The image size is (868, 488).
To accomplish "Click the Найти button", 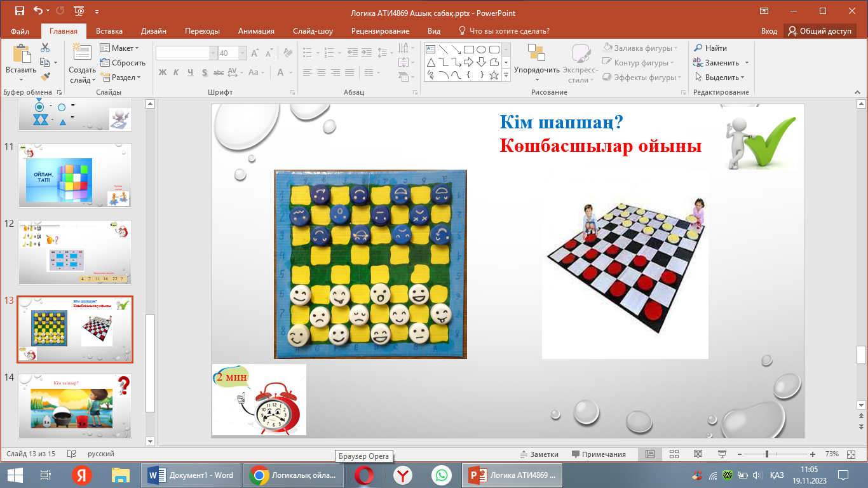I will [710, 48].
